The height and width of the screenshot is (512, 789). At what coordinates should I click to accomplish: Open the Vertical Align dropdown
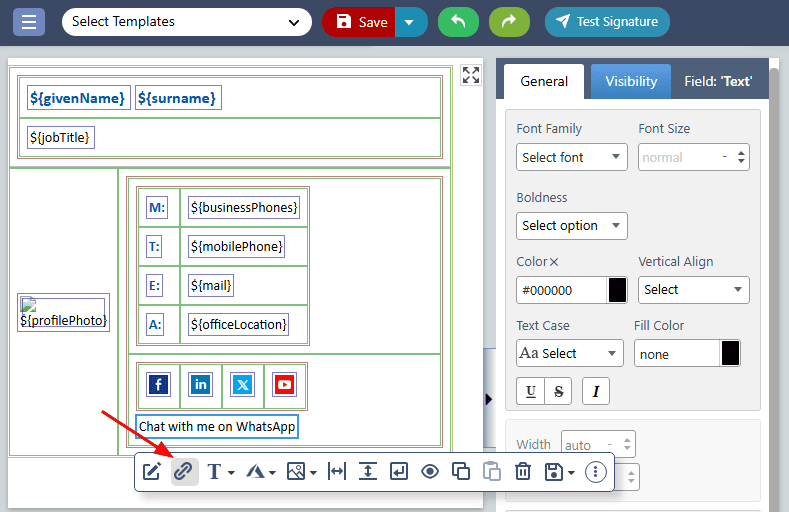693,290
